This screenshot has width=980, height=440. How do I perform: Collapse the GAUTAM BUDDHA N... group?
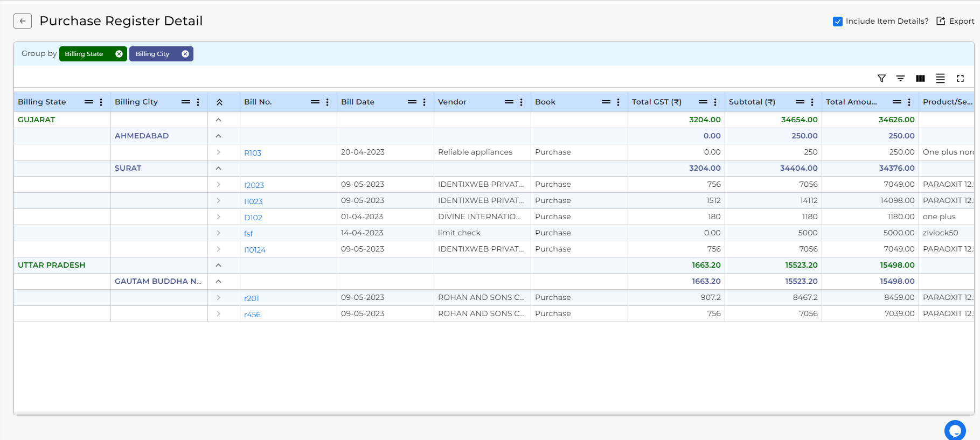(x=218, y=281)
